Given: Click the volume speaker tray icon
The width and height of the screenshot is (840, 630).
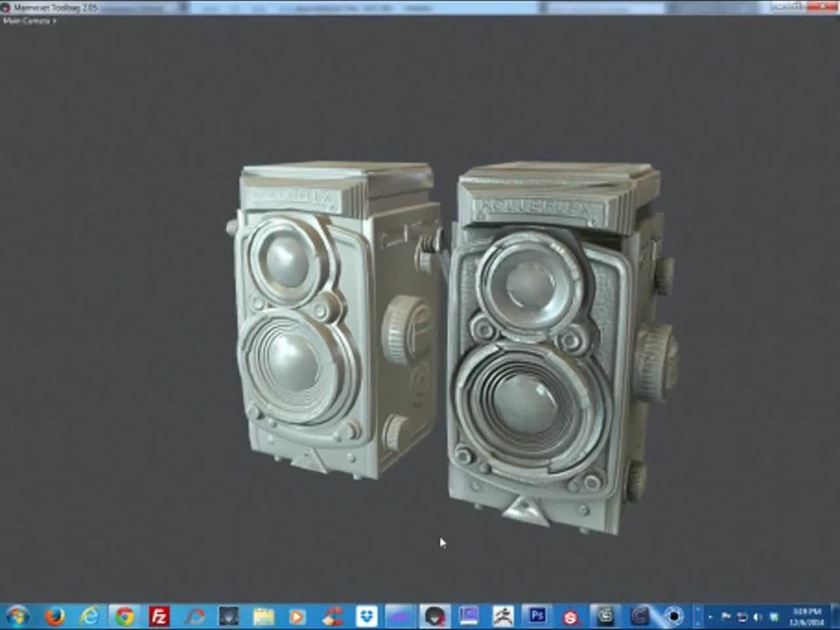Looking at the screenshot, I should pyautogui.click(x=757, y=617).
